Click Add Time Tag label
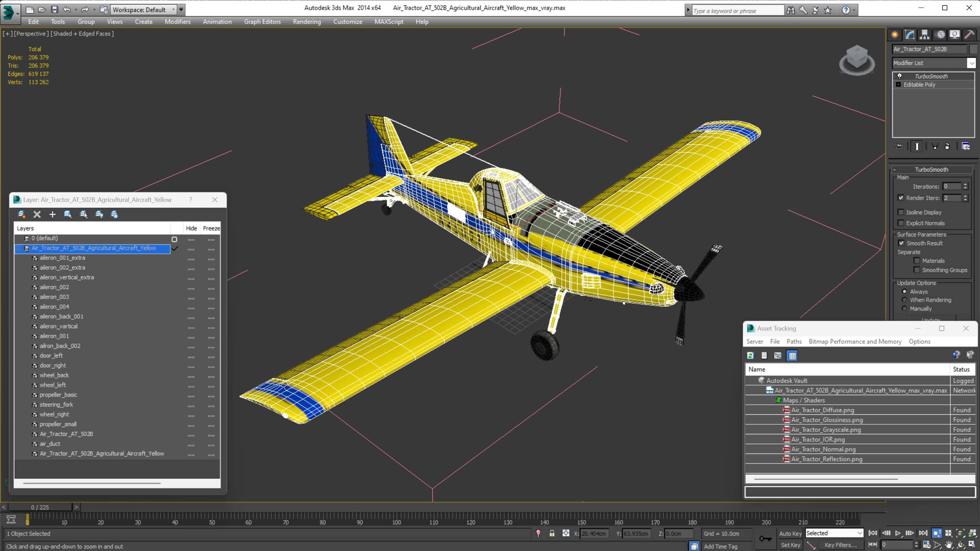This screenshot has height=551, width=980. coord(721,547)
